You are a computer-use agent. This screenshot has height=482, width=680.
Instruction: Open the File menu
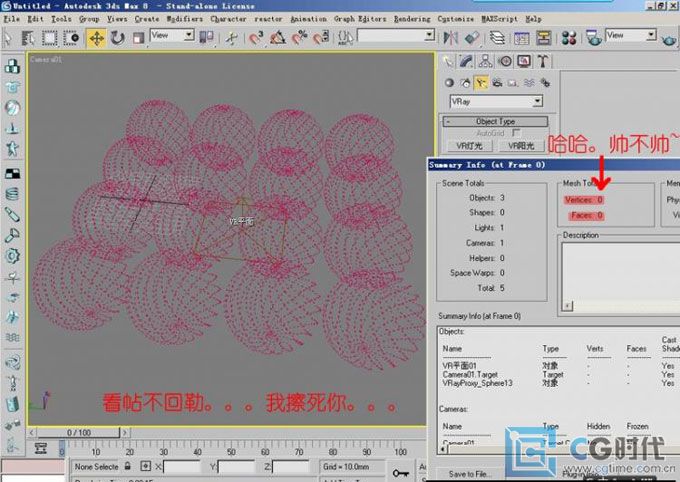12,19
